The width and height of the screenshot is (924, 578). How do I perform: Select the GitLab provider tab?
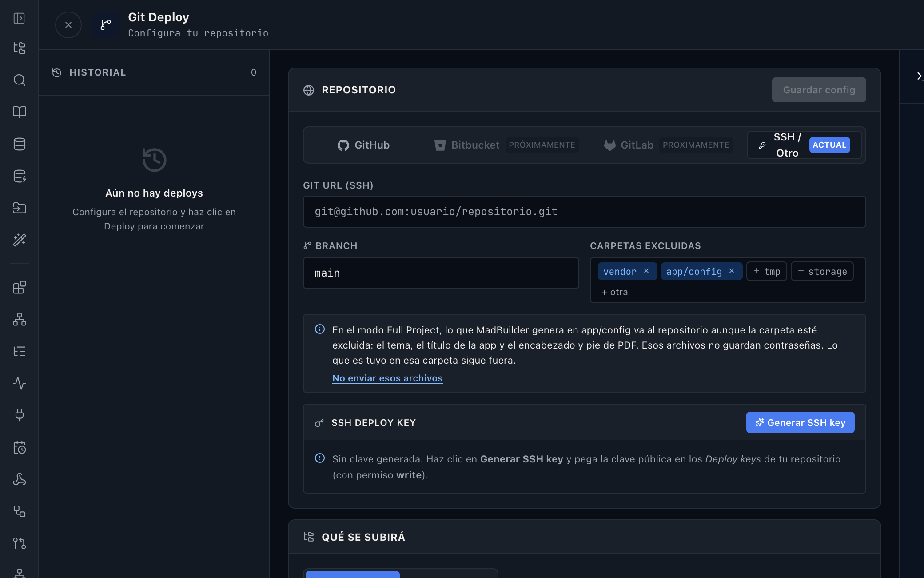(x=668, y=145)
